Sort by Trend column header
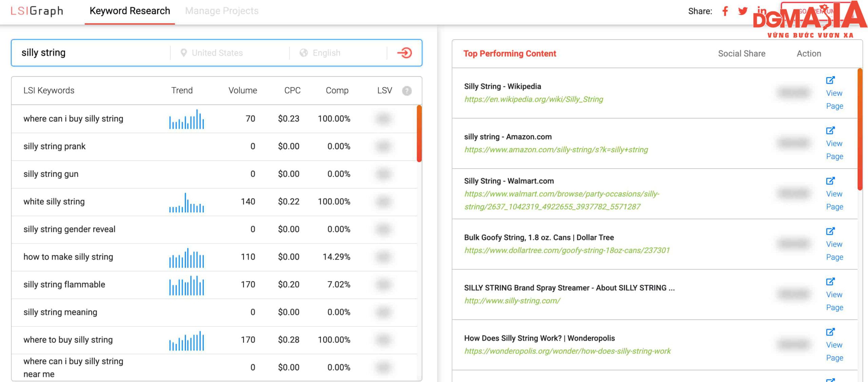 [182, 90]
